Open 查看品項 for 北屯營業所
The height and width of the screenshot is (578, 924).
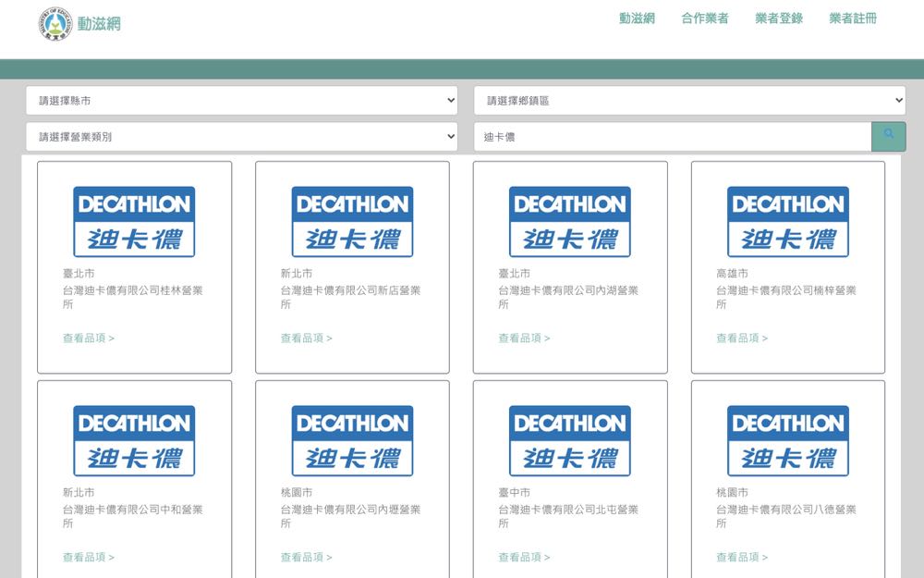pos(524,557)
